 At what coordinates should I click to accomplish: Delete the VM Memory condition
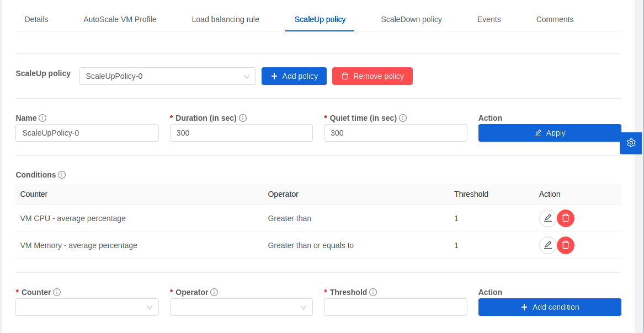566,245
